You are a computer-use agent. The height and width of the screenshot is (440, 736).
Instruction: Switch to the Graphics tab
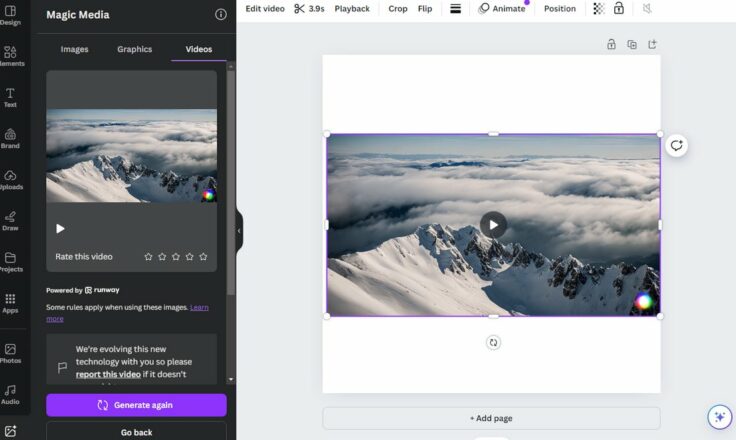134,49
